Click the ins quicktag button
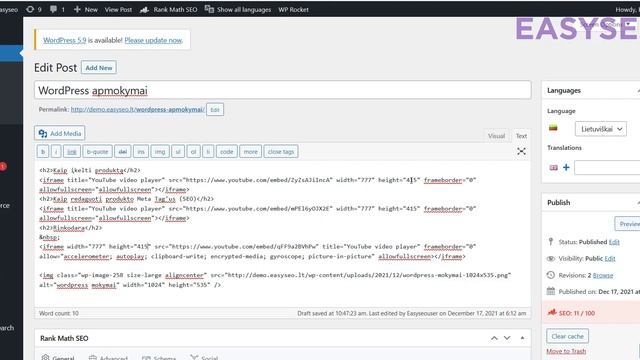Image resolution: width=640 pixels, height=360 pixels. coord(141,151)
